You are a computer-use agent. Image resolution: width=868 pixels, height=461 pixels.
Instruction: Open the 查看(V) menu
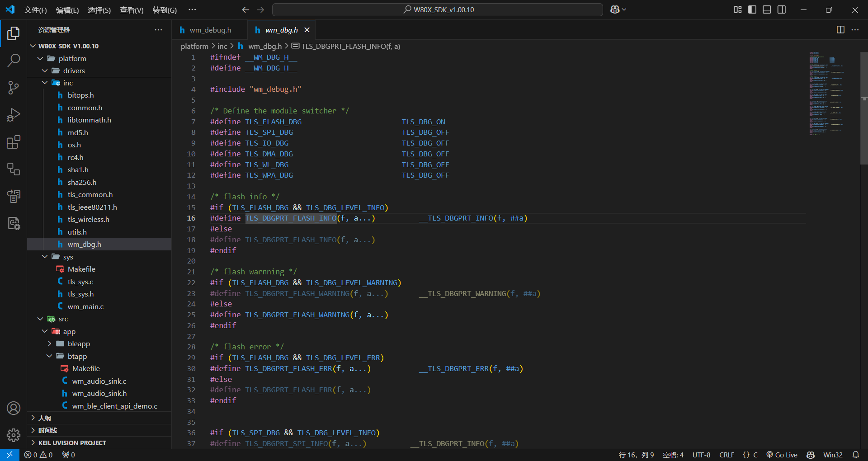click(132, 10)
